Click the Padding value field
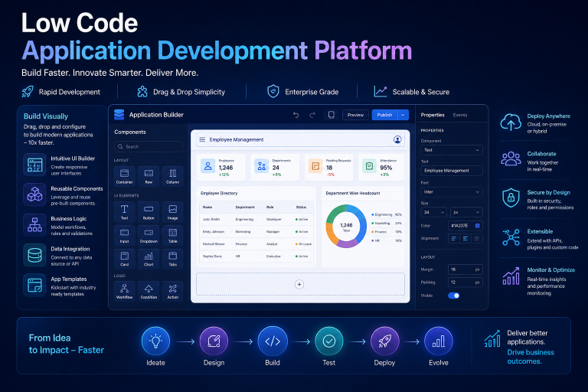Viewport: 588px width, 392px height. 465,282
